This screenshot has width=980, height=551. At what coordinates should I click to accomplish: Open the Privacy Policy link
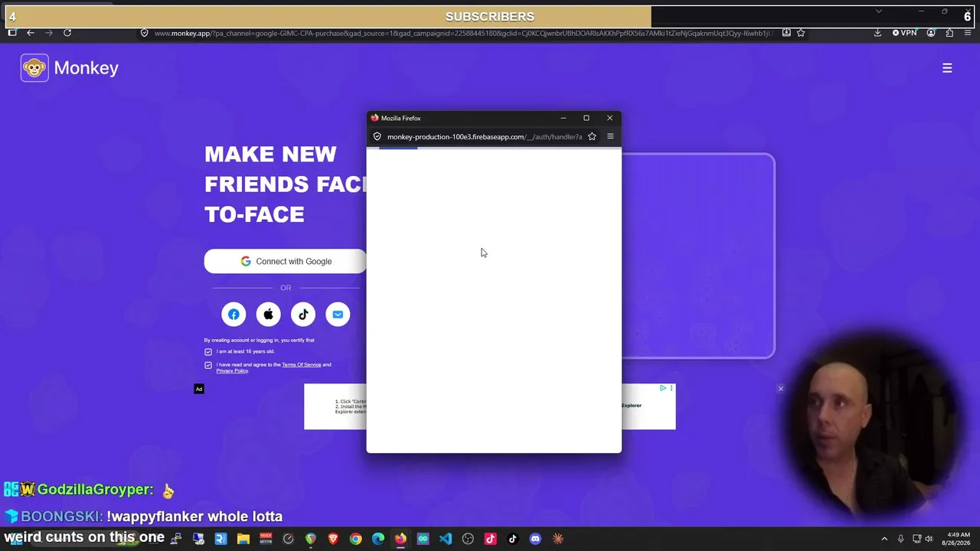pos(232,371)
